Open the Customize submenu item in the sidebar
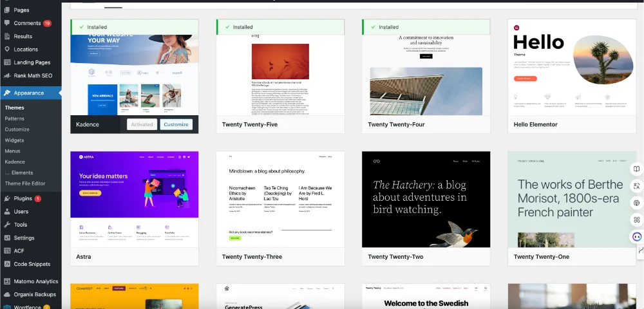644x309 pixels. (17, 129)
